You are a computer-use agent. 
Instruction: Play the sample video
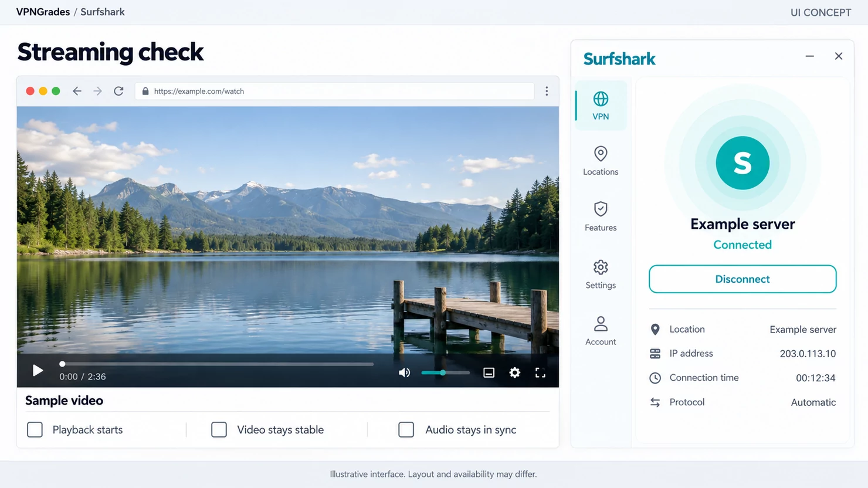coord(38,370)
